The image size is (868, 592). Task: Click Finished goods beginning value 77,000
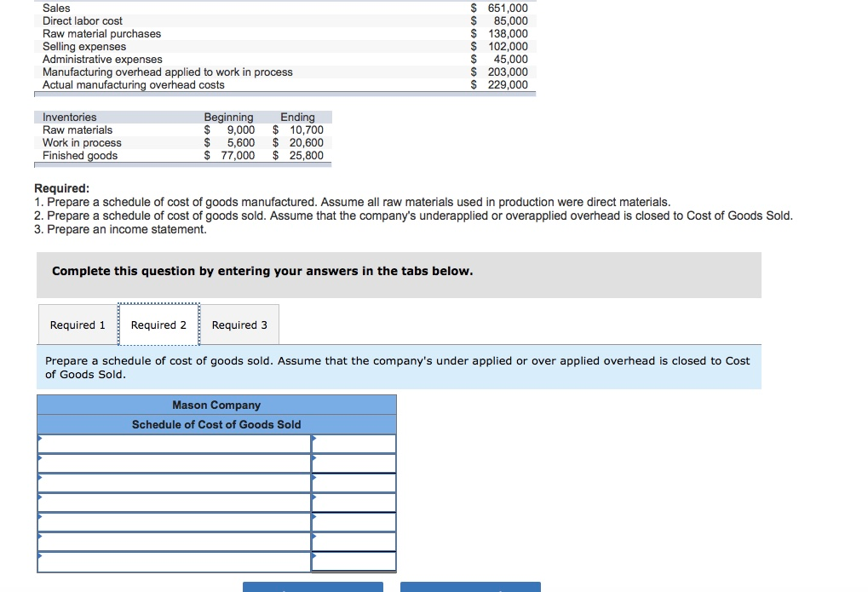[x=238, y=155]
